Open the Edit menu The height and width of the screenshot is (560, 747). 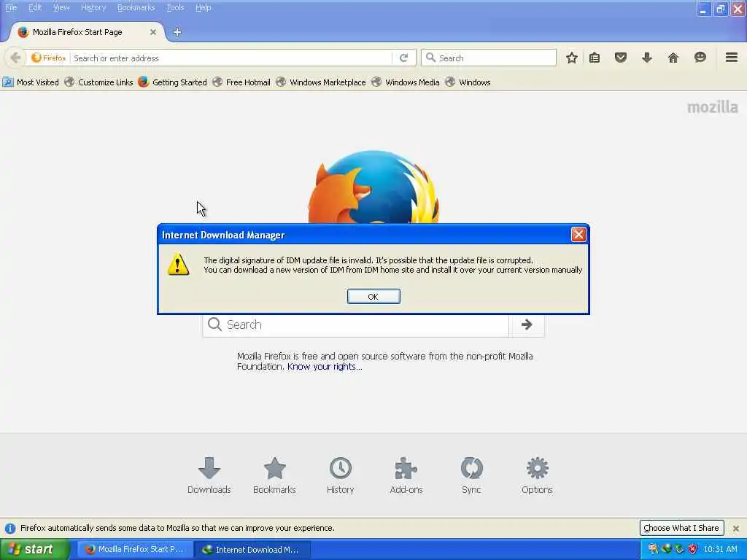coord(35,7)
